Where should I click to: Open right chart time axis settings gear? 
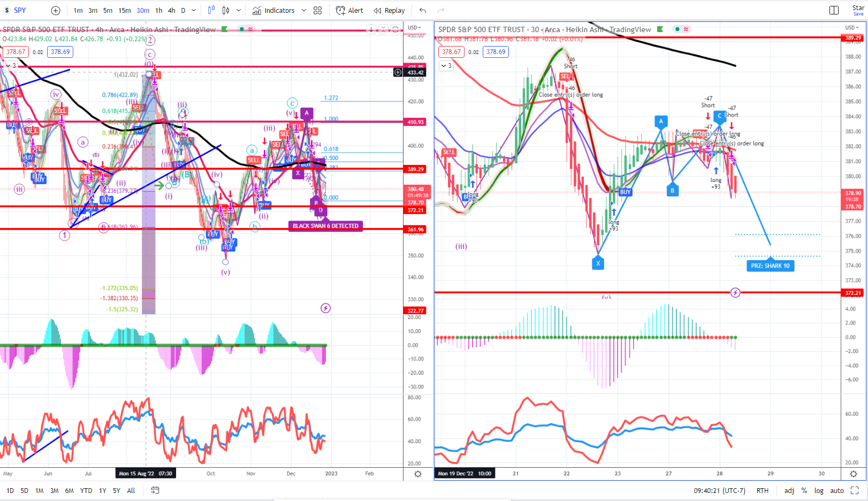[x=854, y=474]
